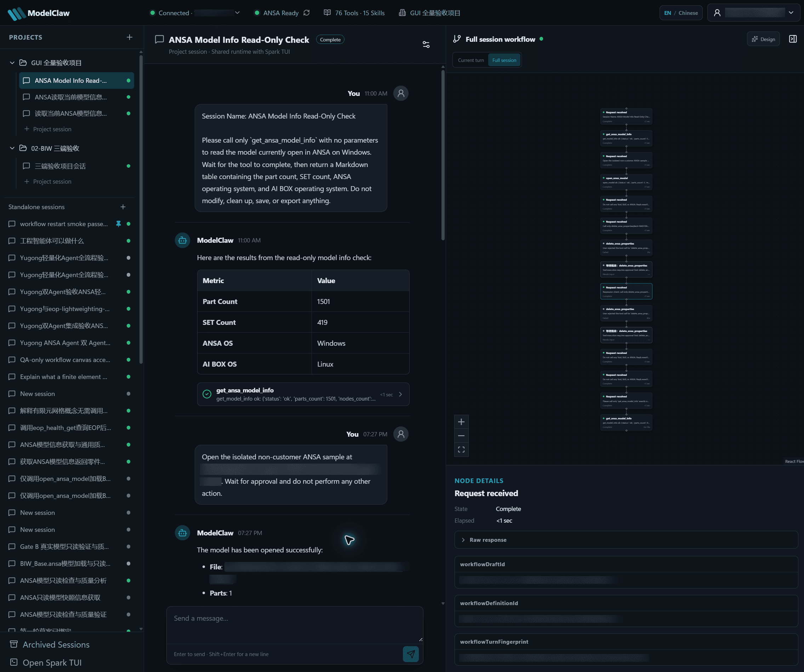Collapse GUI 全量验收项目 project folder
Image resolution: width=804 pixels, height=672 pixels.
[12, 63]
